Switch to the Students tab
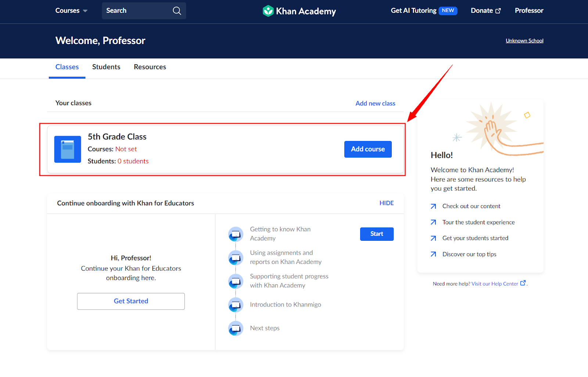588x377 pixels. (106, 67)
